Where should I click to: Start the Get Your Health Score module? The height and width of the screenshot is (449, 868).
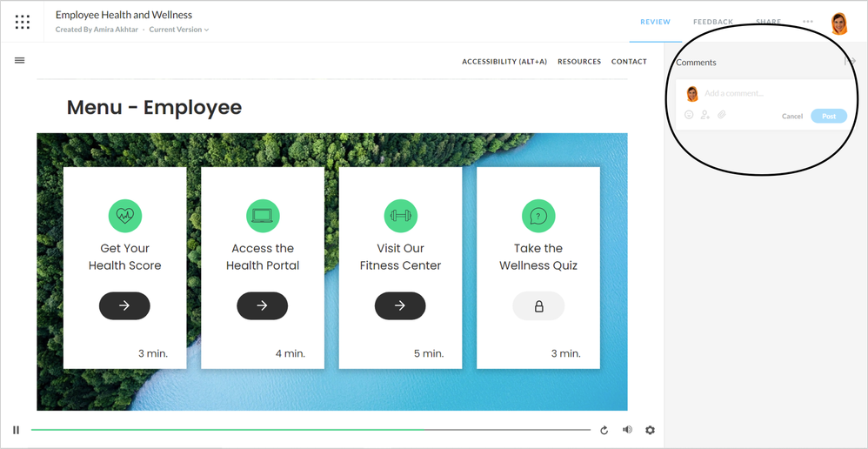point(124,305)
